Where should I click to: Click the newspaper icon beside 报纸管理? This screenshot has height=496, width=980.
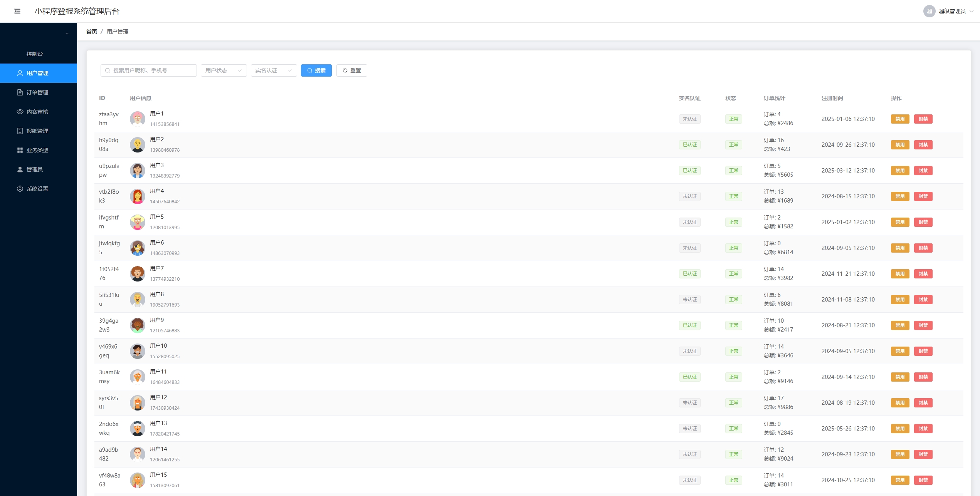(20, 131)
